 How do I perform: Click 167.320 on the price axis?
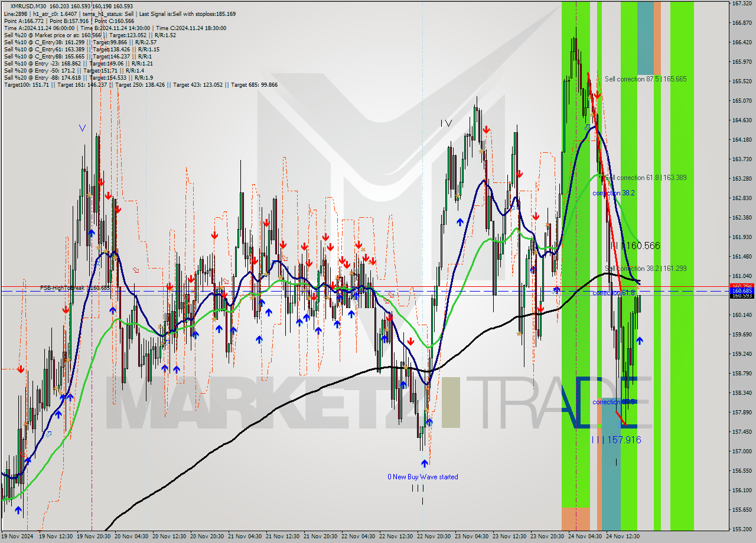tap(741, 4)
